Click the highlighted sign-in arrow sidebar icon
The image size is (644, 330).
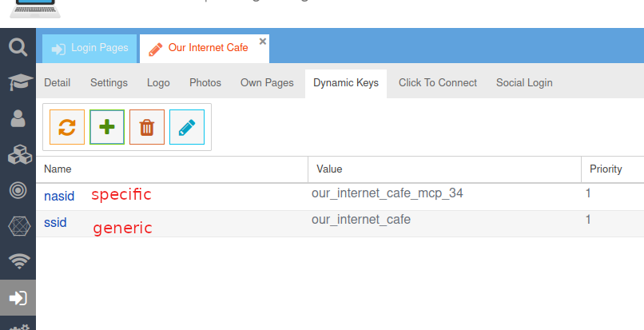(x=18, y=298)
